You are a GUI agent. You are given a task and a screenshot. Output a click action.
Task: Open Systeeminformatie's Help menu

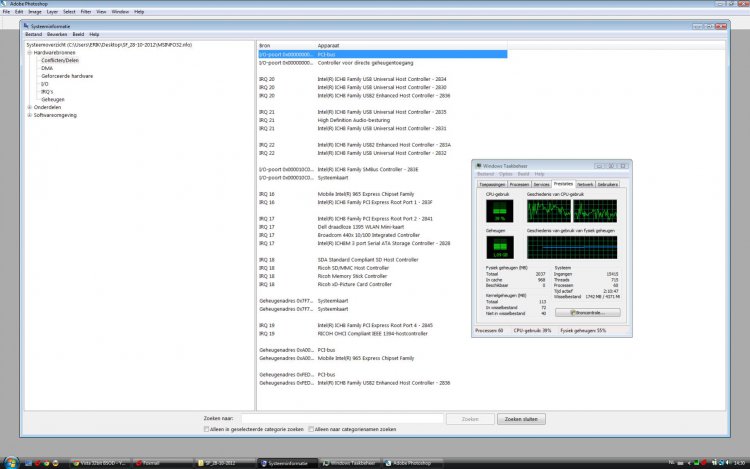click(94, 34)
